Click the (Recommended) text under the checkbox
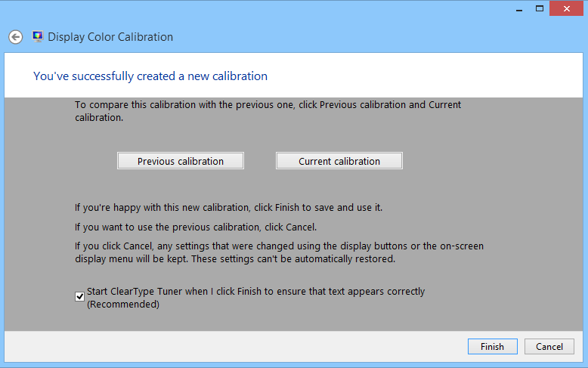588x368 pixels. pyautogui.click(x=123, y=305)
